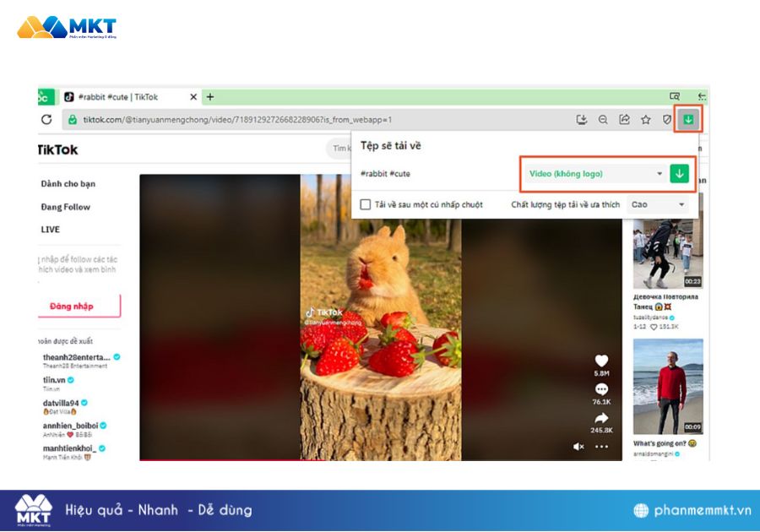The width and height of the screenshot is (760, 532).
Task: Click the green download extension icon in toolbar
Action: [688, 120]
